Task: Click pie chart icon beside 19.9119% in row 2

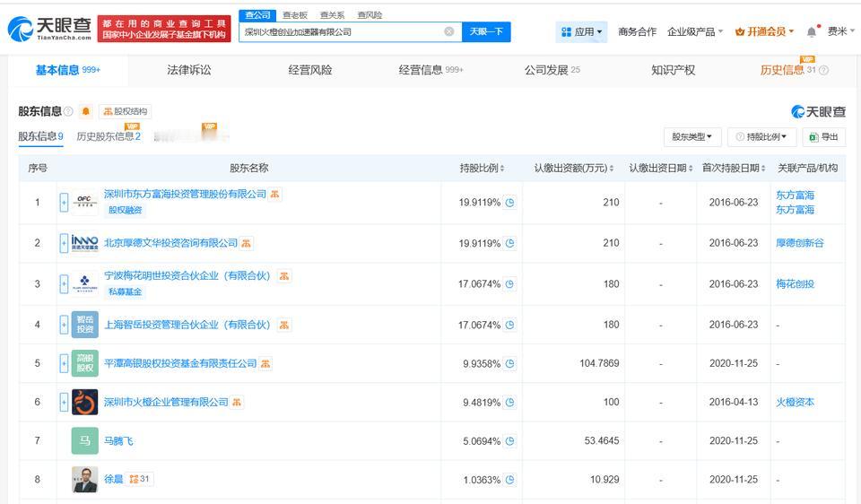Action: [509, 243]
